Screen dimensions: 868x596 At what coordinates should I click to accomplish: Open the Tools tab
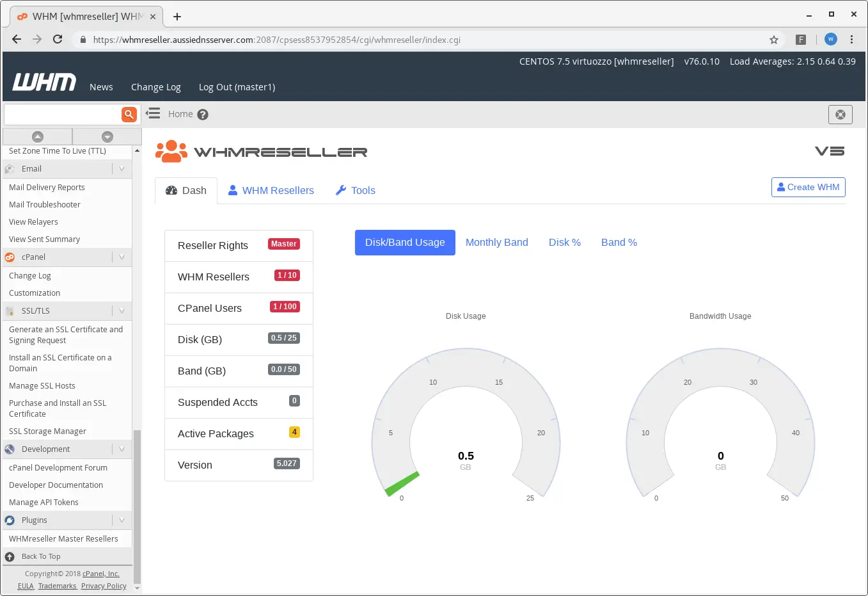pos(356,191)
